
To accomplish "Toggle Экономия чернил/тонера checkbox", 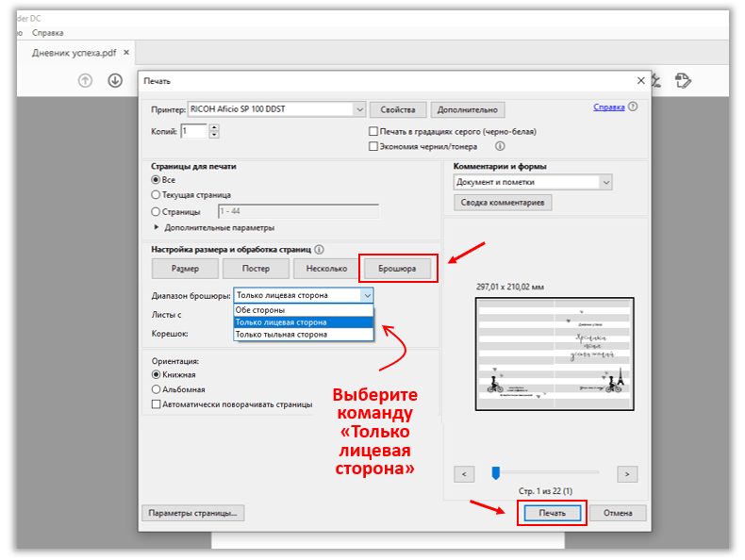I will pyautogui.click(x=373, y=146).
